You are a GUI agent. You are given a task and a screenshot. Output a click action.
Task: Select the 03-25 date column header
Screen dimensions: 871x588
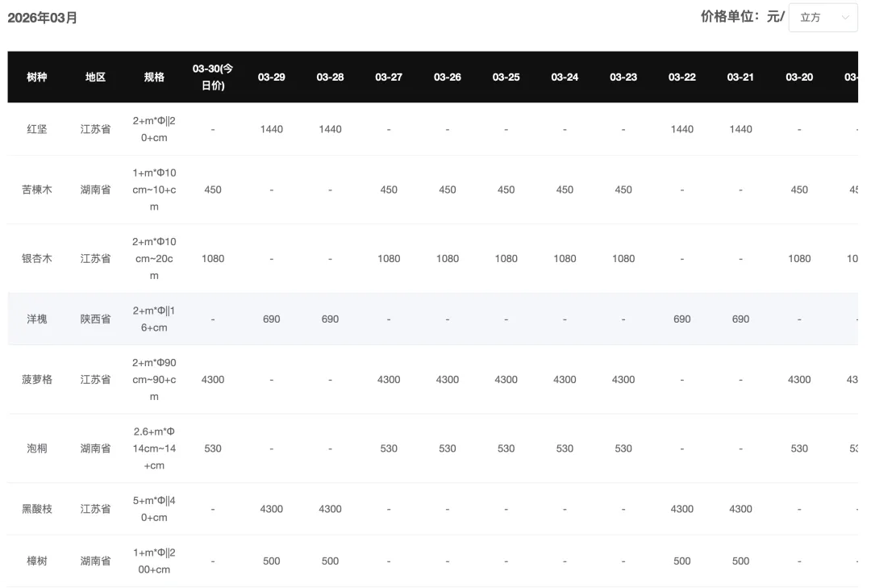click(x=506, y=77)
